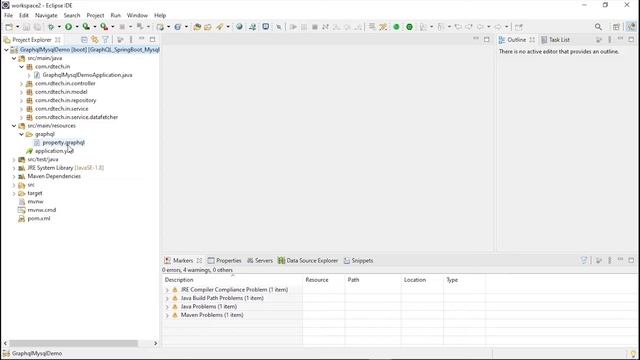Open Project Explorer filter funnel icon

click(x=105, y=40)
